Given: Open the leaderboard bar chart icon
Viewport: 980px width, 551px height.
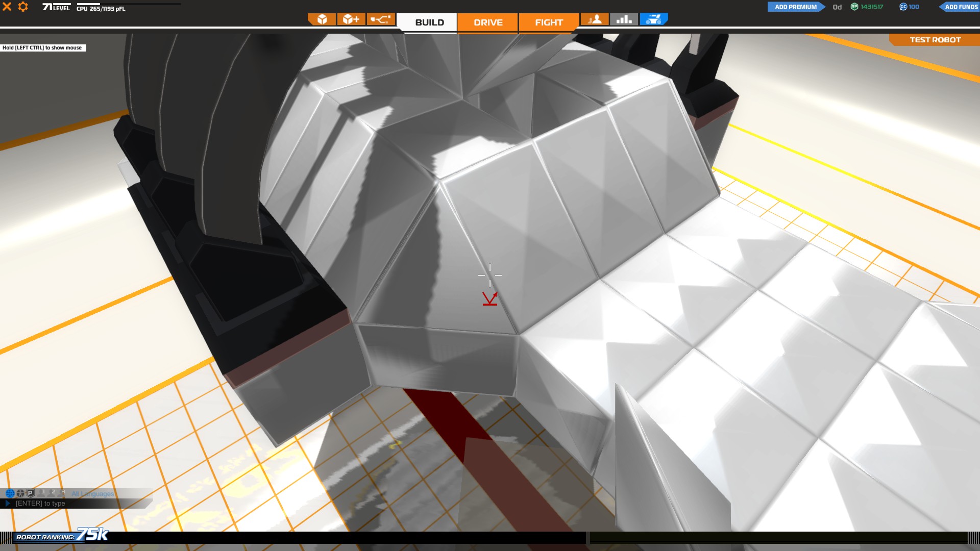Looking at the screenshot, I should (624, 19).
